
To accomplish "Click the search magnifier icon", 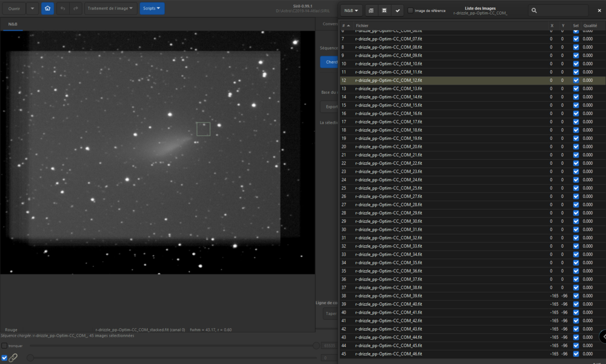I will tap(533, 10).
